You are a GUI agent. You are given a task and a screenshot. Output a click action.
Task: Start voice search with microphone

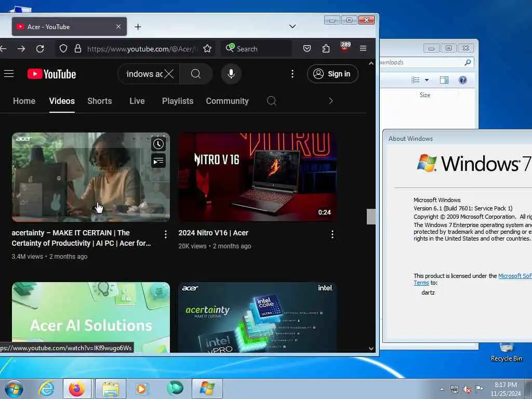pyautogui.click(x=231, y=74)
